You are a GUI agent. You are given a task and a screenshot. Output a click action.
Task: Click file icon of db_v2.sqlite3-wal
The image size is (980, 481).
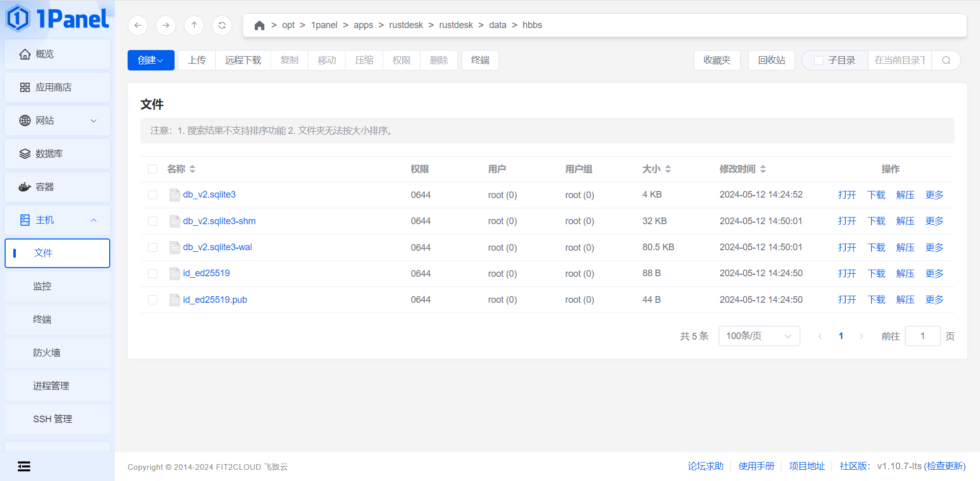click(x=175, y=247)
